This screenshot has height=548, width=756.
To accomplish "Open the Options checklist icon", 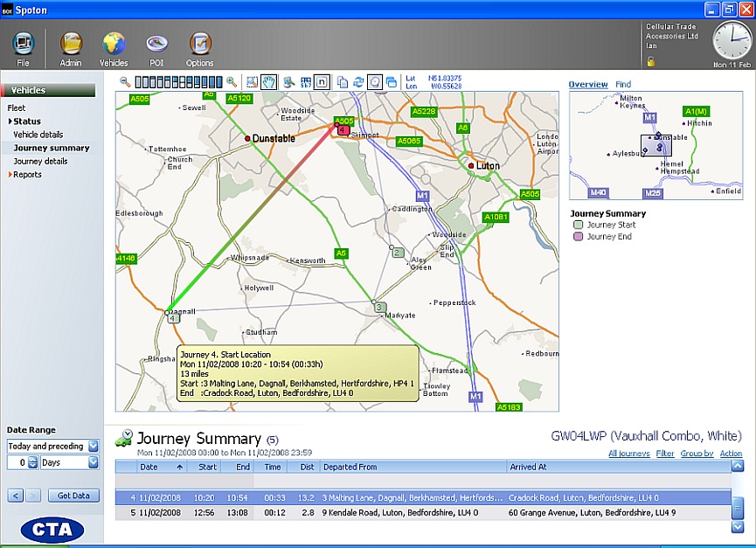I will click(x=200, y=45).
